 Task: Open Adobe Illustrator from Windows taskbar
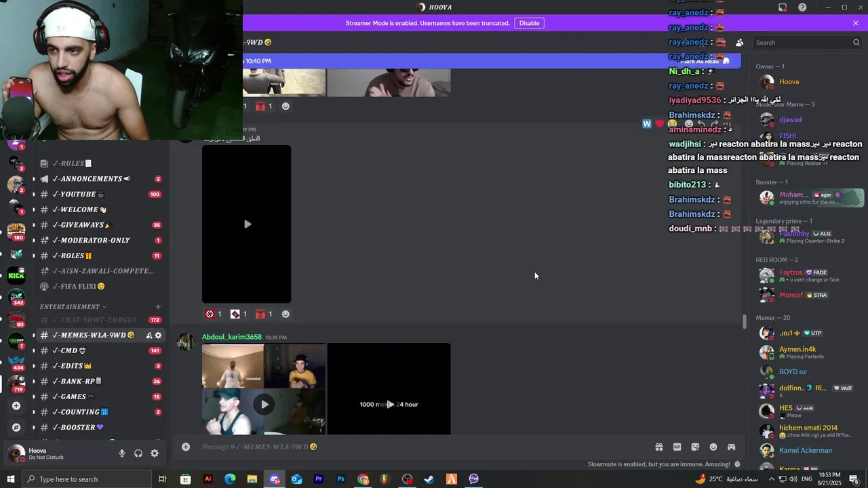tap(208, 479)
